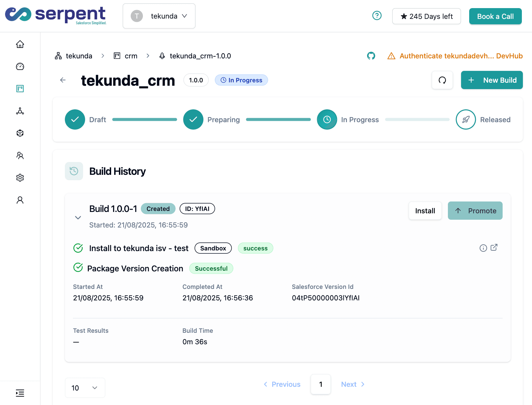The image size is (532, 405).
Task: Click the GitHub icon near breadcrumb
Action: (371, 56)
